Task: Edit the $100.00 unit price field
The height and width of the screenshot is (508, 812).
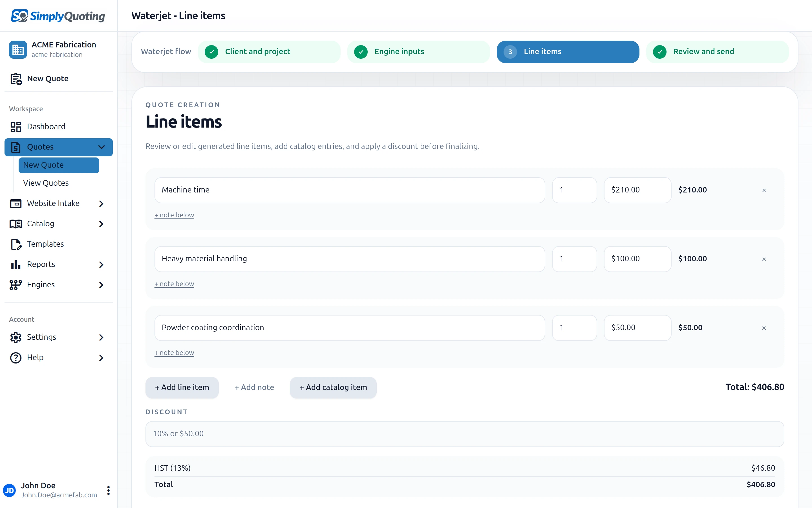Action: click(x=637, y=259)
